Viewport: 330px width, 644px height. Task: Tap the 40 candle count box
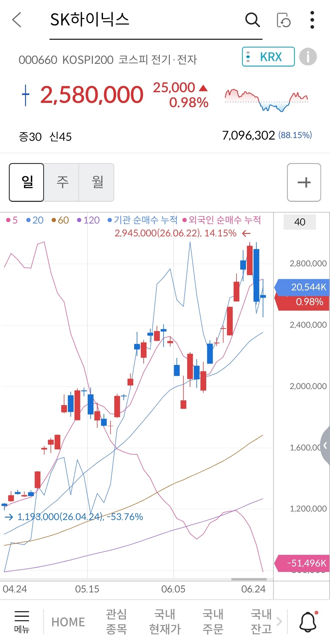click(x=300, y=222)
